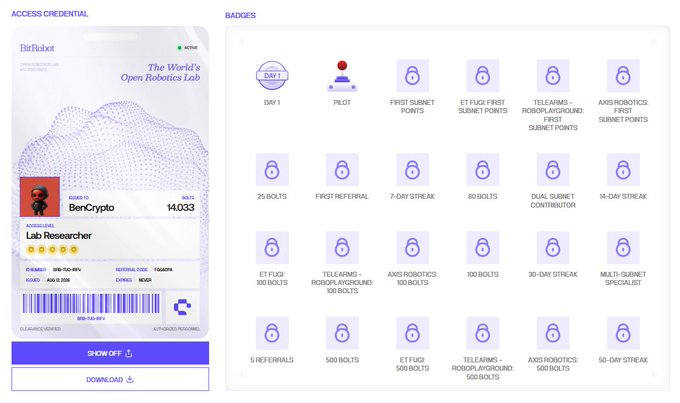The height and width of the screenshot is (403, 680).
Task: Open Axis Robotics 100 Bolts locked badge
Action: pyautogui.click(x=412, y=248)
